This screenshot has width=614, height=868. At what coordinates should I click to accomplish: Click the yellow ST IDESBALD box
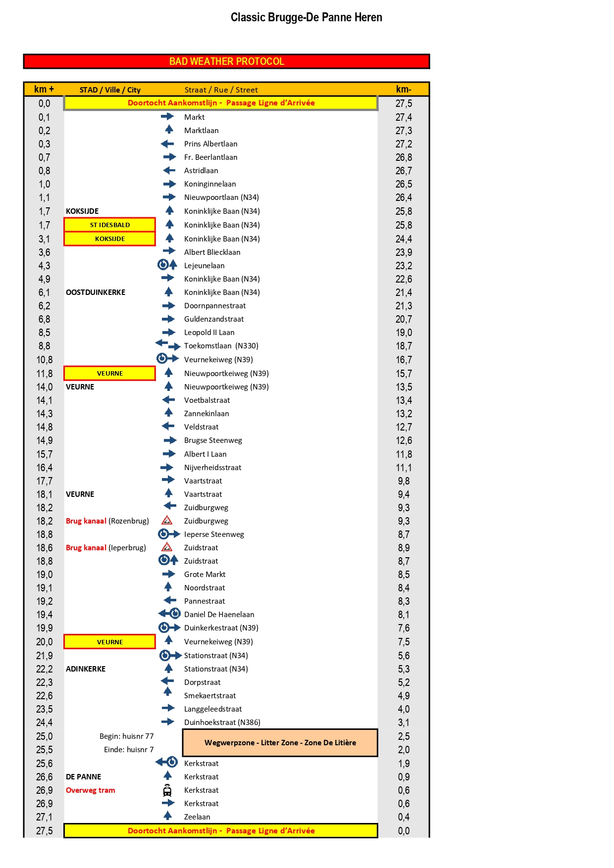pyautogui.click(x=110, y=225)
